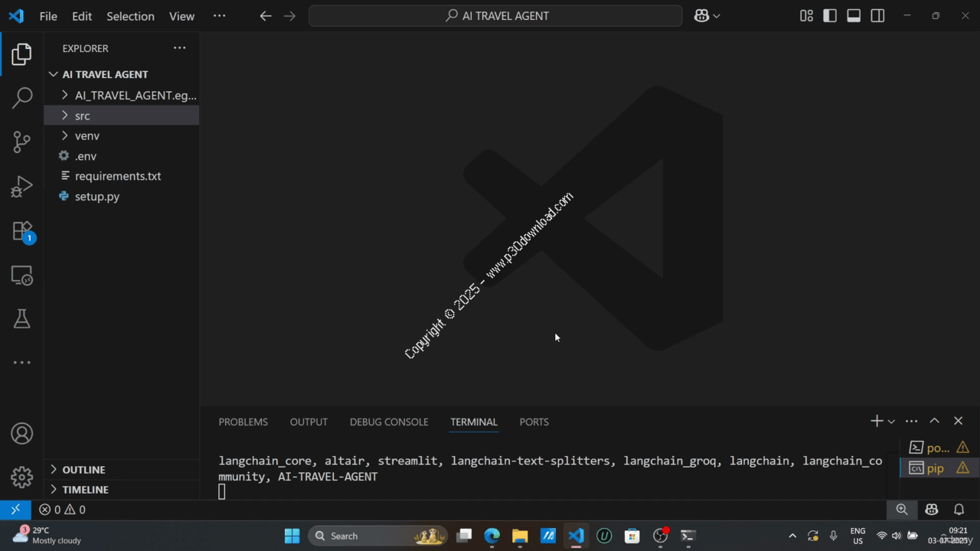The width and height of the screenshot is (980, 551).
Task: Open requirements.txt file
Action: tap(122, 176)
